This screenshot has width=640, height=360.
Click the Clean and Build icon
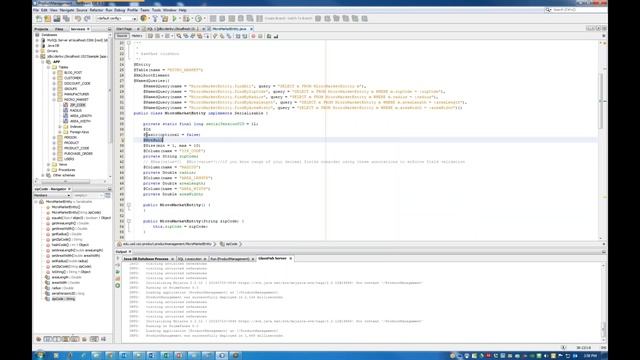pos(164,18)
